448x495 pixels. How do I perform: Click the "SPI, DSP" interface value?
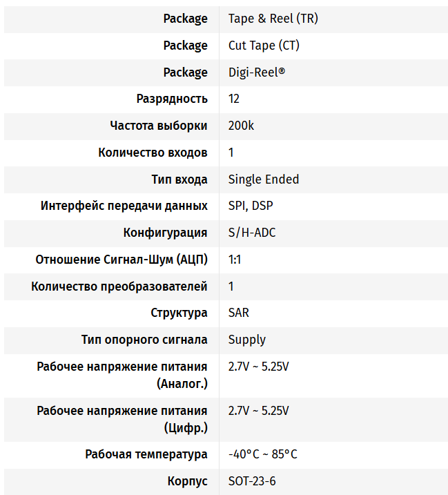tap(253, 206)
